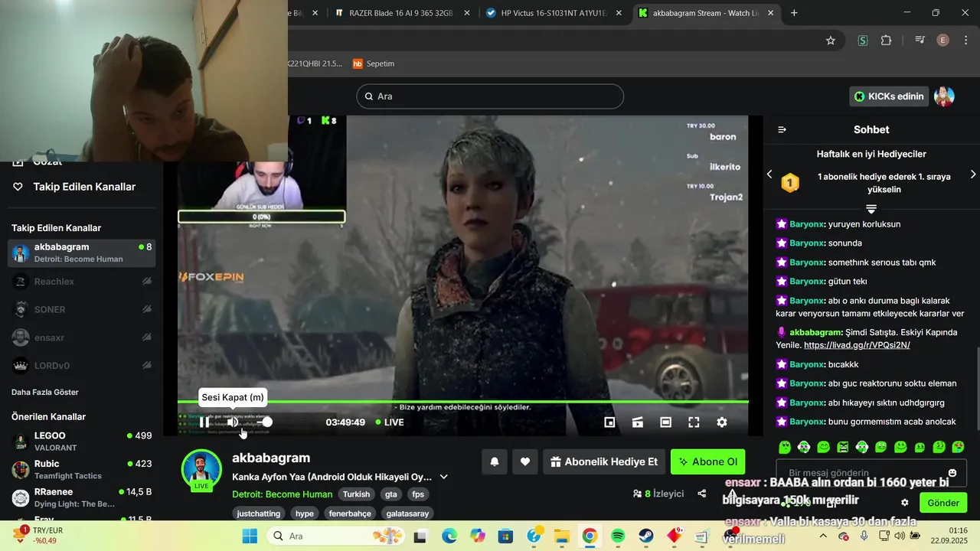This screenshot has height=551, width=980.
Task: Open akbabagram in followed channels list
Action: coord(82,253)
